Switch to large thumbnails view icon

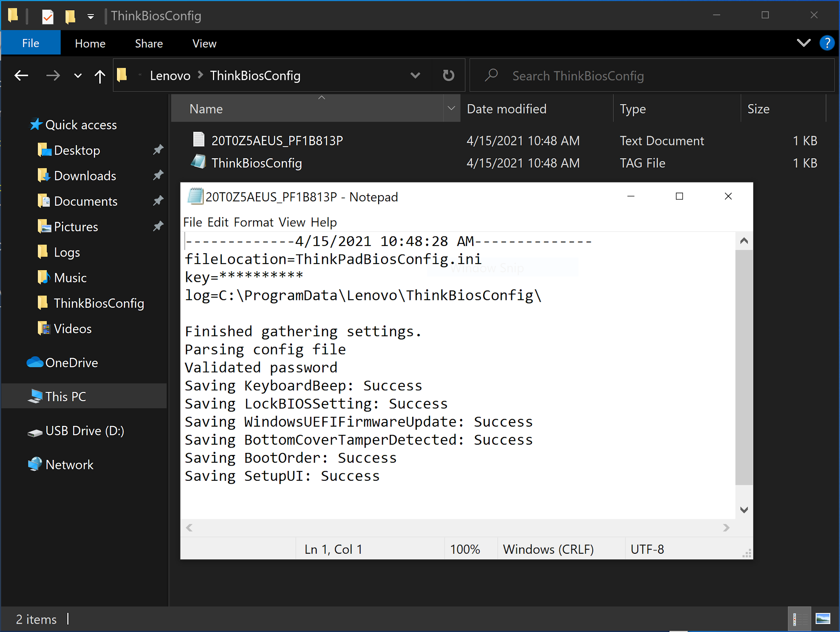(822, 618)
